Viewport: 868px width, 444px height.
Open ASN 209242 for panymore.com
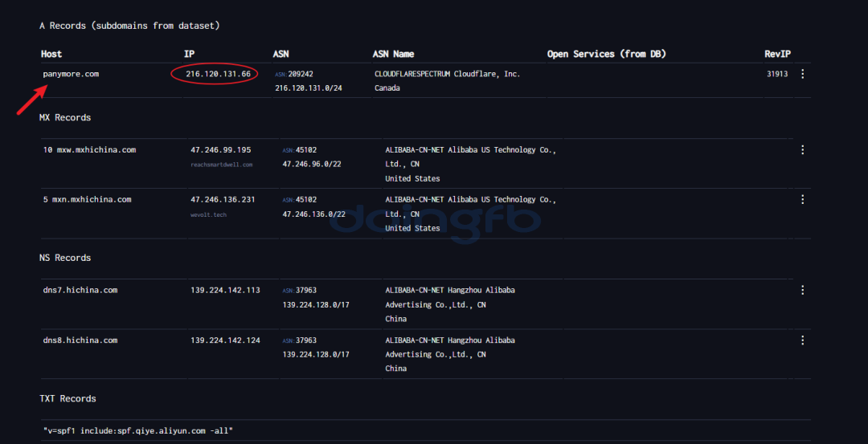pyautogui.click(x=300, y=74)
